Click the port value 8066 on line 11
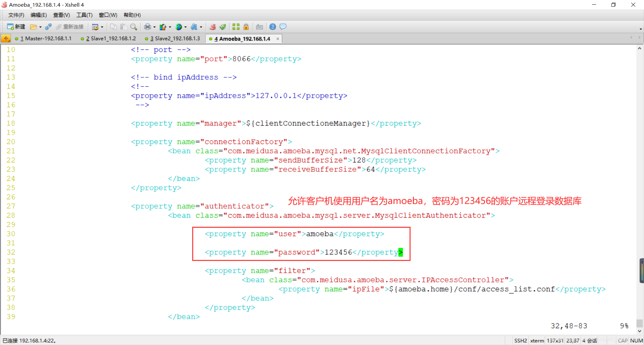The width and height of the screenshot is (644, 345). pyautogui.click(x=241, y=59)
